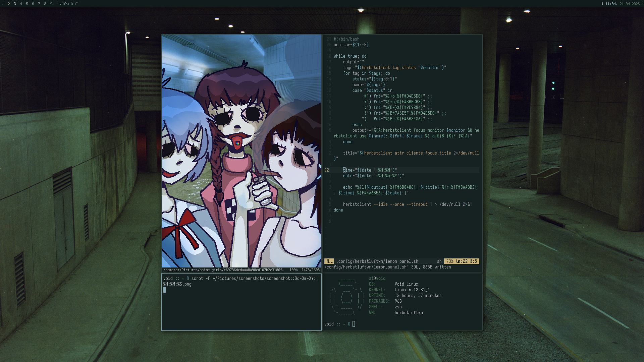
Task: Click the image viewer 100% zoom indicator
Action: [x=293, y=270]
